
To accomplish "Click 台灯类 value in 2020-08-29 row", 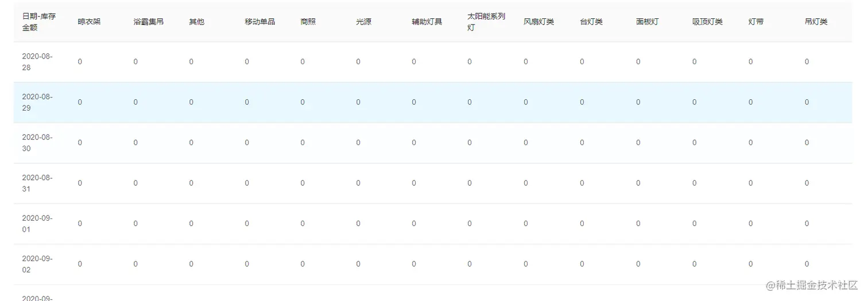I will click(x=582, y=102).
